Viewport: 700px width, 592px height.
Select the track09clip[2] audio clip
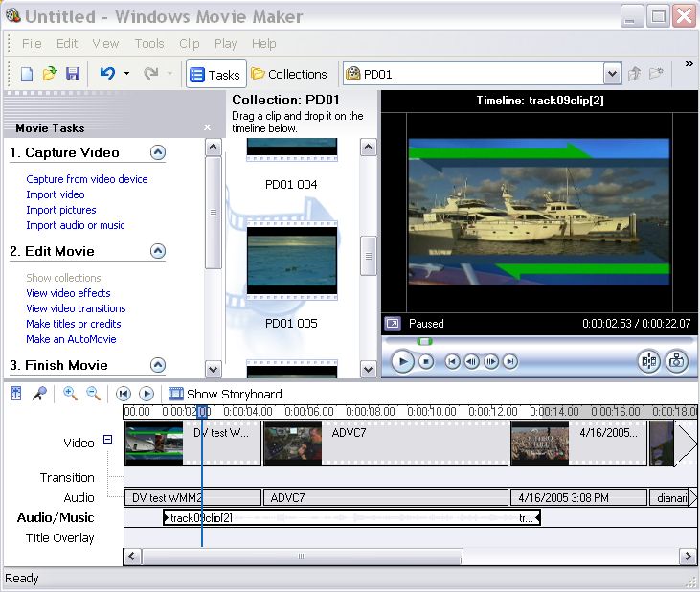tap(351, 518)
